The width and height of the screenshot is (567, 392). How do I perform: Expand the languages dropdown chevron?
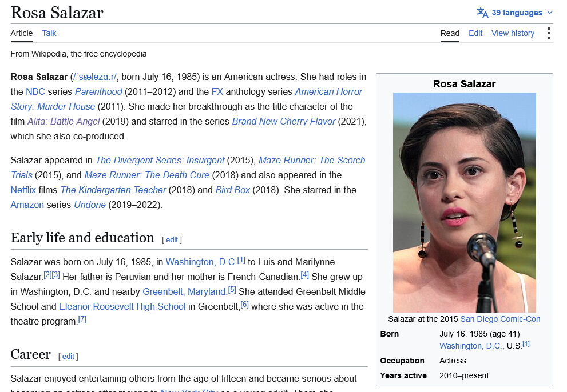(x=550, y=13)
